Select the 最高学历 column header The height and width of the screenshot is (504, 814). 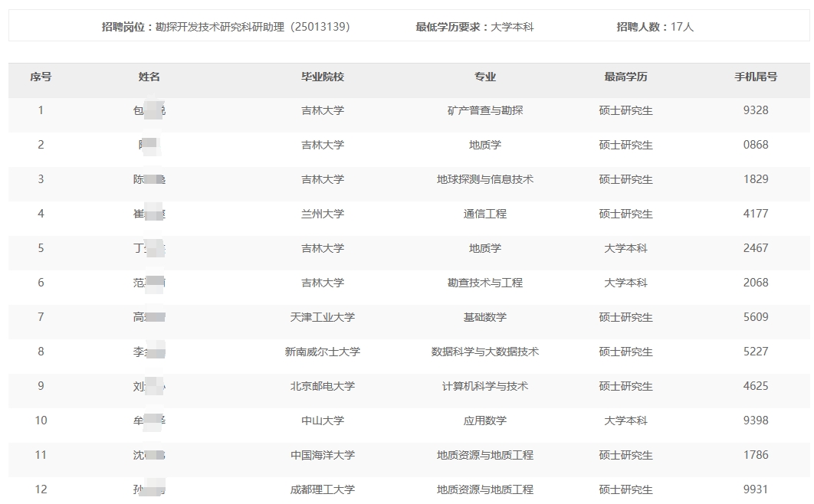(625, 77)
